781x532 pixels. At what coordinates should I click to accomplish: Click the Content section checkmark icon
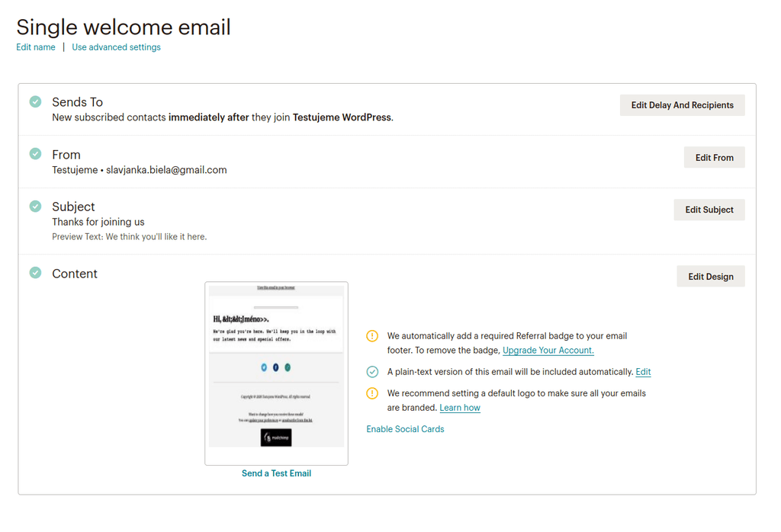(35, 272)
